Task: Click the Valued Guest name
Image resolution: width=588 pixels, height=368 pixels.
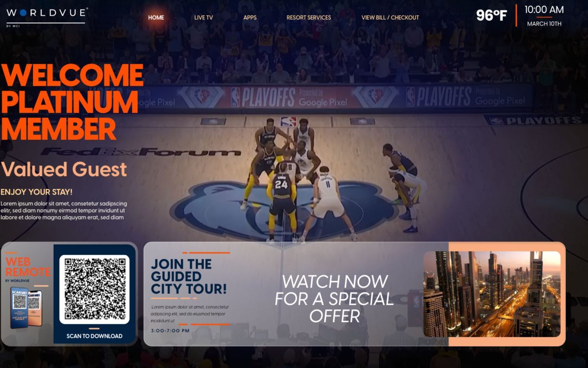Action: click(x=64, y=170)
